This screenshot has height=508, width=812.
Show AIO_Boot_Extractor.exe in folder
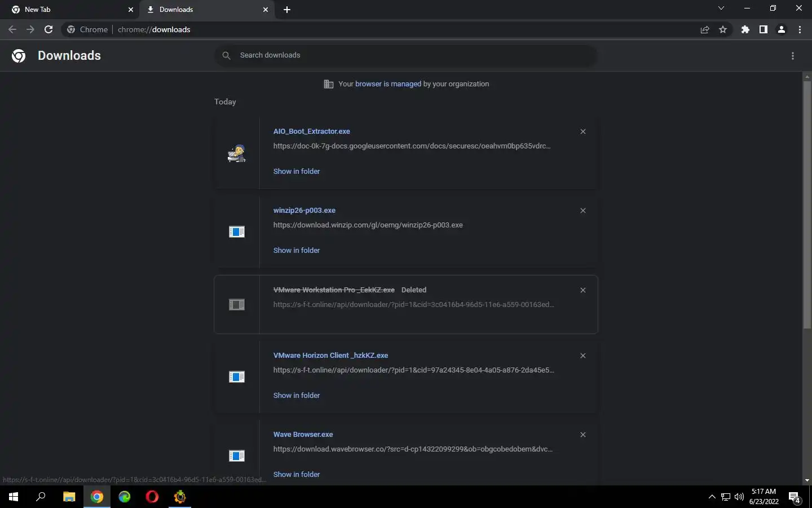[297, 172]
